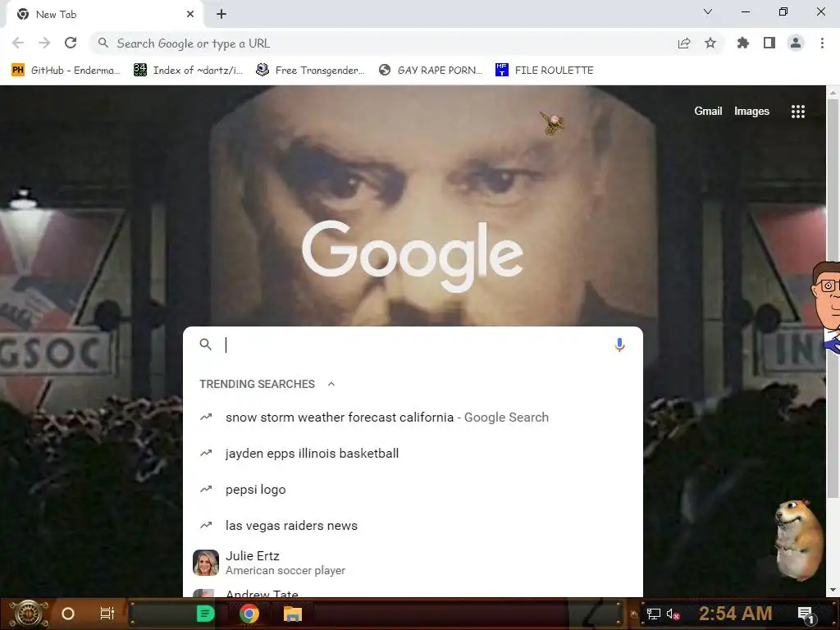
Task: Open the tab search chevron in title bar
Action: point(708,11)
